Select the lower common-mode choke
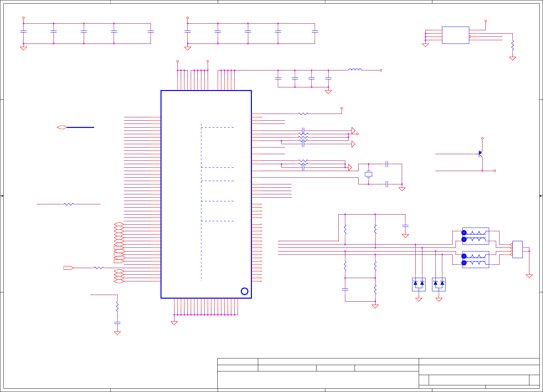The width and height of the screenshot is (543, 392). [476, 259]
